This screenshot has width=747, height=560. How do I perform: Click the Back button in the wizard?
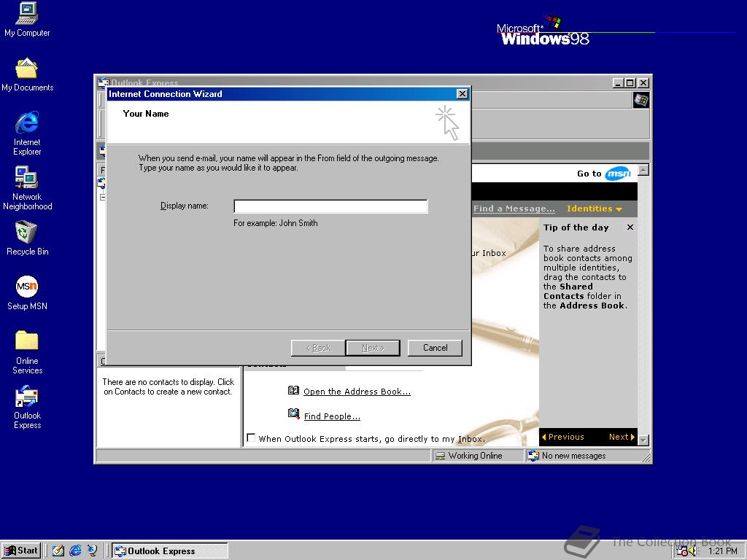pyautogui.click(x=318, y=348)
